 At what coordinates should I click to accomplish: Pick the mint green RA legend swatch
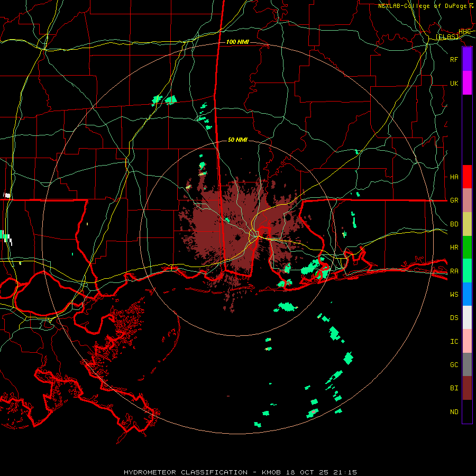(x=467, y=271)
